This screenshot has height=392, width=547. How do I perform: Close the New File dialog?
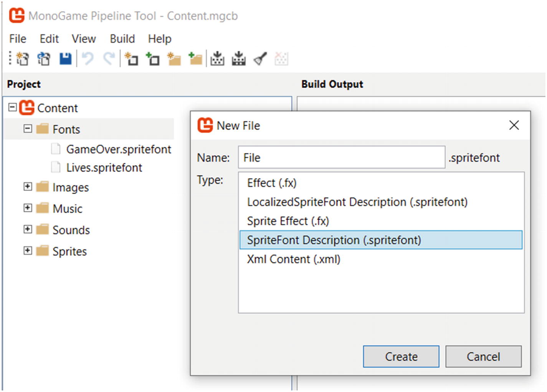coord(514,125)
